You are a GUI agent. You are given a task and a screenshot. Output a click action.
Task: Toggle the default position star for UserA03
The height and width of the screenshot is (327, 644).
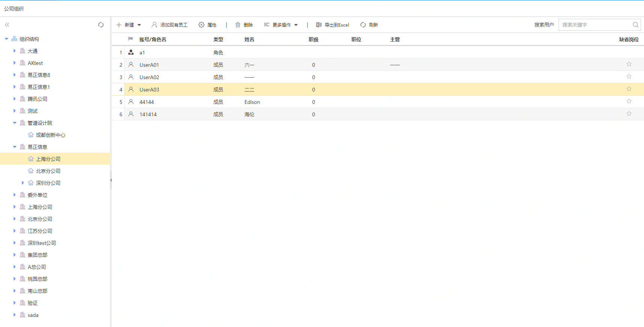tap(629, 89)
